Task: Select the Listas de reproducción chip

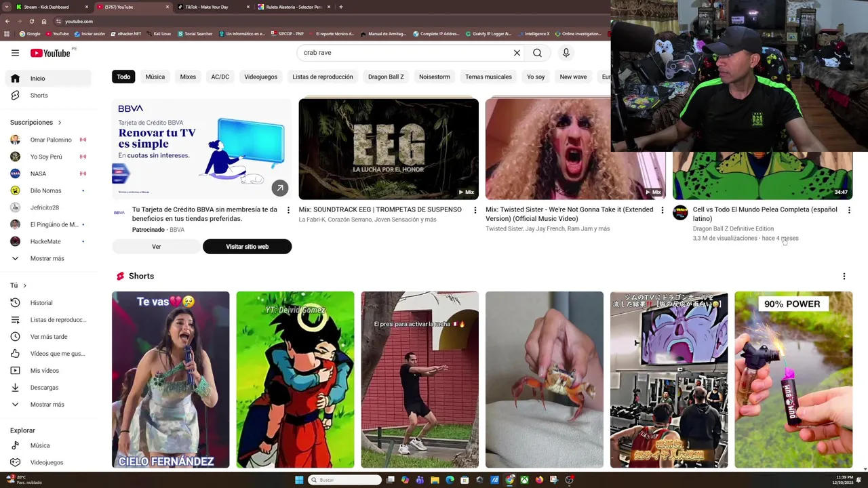Action: point(323,77)
